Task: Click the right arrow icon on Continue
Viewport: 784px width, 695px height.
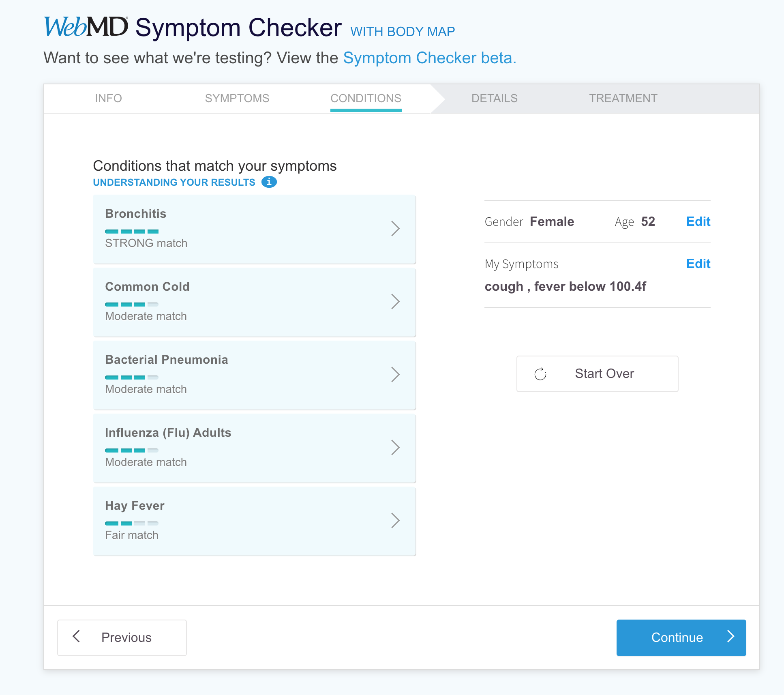Action: 731,637
